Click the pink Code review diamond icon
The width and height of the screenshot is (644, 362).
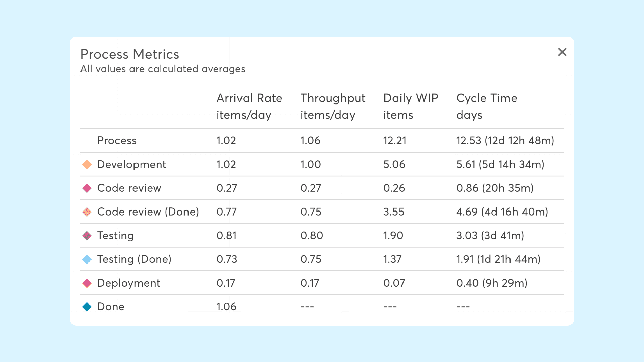(87, 188)
